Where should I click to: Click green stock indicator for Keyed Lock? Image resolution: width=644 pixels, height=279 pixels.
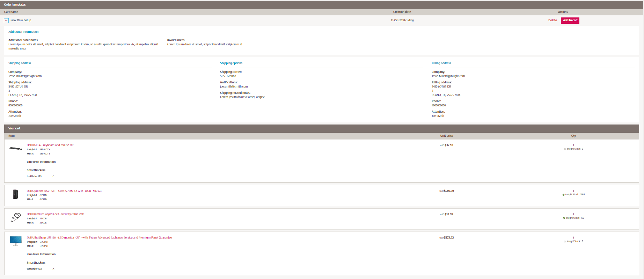(564, 218)
